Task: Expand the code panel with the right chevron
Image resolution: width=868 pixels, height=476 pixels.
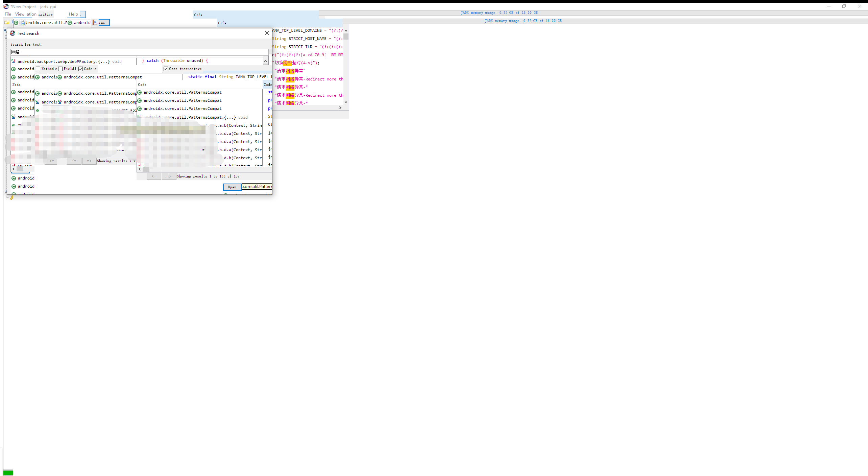Action: (x=340, y=108)
